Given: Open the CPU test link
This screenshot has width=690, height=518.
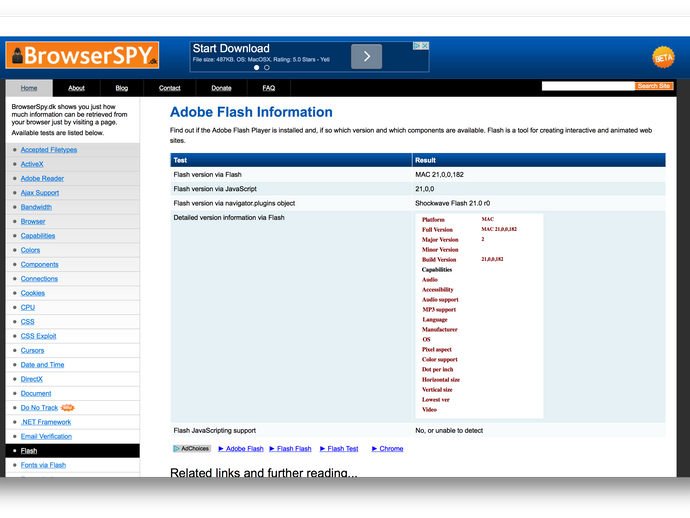Looking at the screenshot, I should click(x=28, y=307).
